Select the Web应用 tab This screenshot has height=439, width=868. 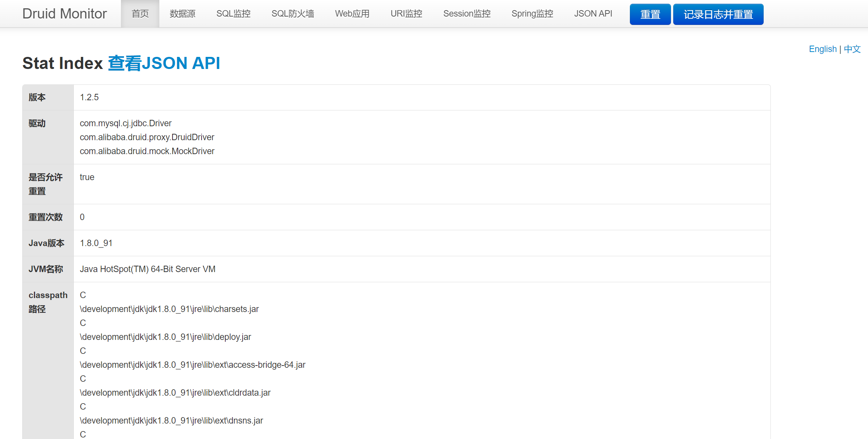[x=352, y=14]
